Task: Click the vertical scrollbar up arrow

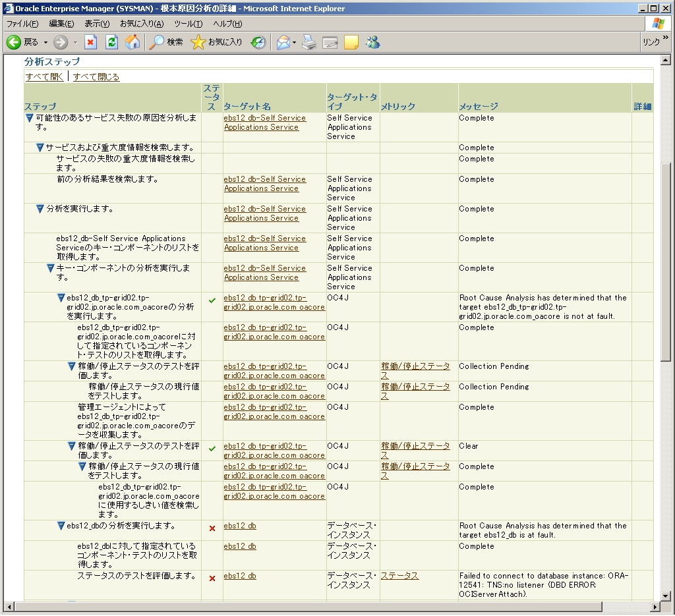Action: pyautogui.click(x=666, y=60)
